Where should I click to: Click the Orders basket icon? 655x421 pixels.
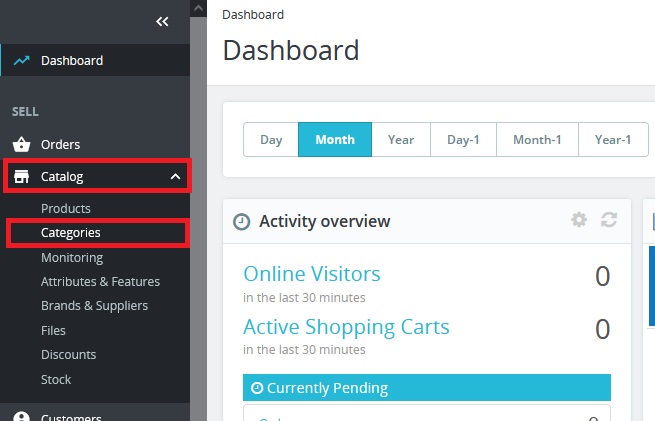pyautogui.click(x=21, y=144)
